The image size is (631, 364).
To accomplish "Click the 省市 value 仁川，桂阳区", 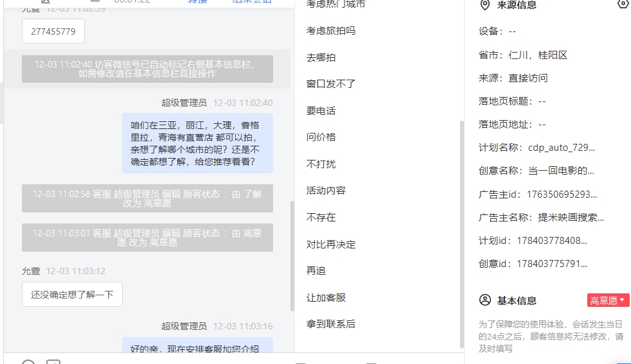I will 538,55.
